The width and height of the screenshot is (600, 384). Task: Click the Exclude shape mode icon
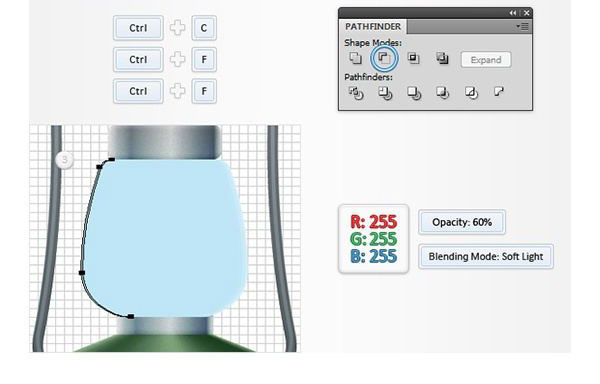[x=442, y=58]
